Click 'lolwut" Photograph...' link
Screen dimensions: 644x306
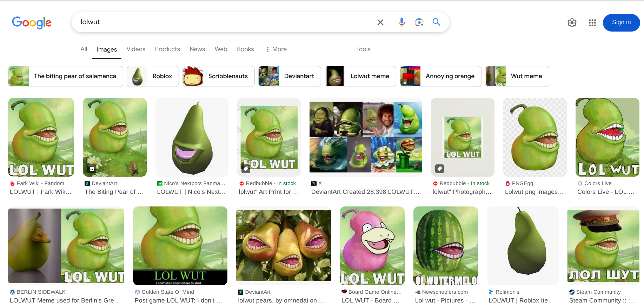(x=462, y=192)
